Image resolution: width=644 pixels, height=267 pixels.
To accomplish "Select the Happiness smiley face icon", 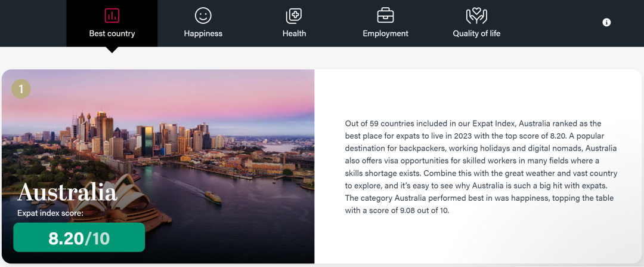I will pyautogui.click(x=203, y=16).
